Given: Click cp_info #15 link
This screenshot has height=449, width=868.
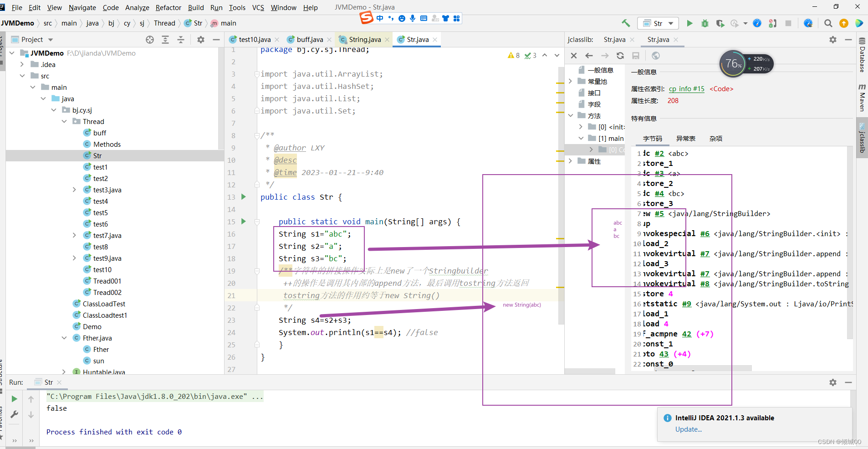Looking at the screenshot, I should [x=686, y=89].
